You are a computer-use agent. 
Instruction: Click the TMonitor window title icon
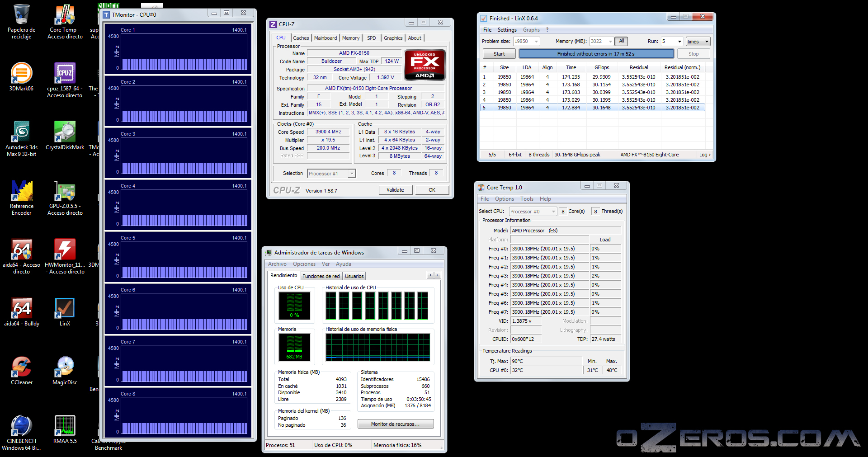pos(106,15)
